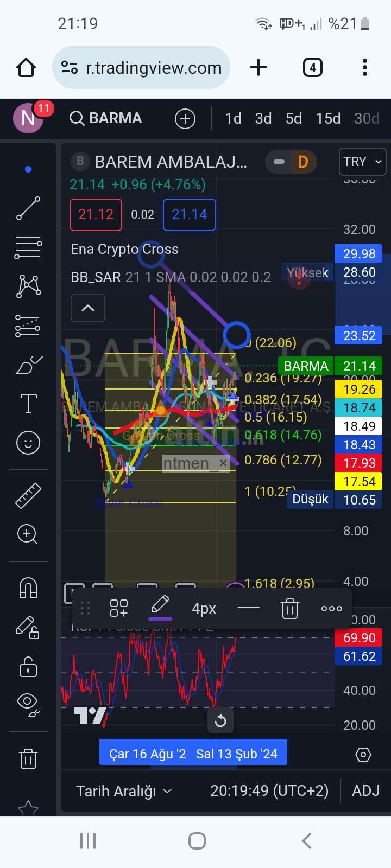This screenshot has width=391, height=868.
Task: Open the TradingView logo link
Action: [90, 716]
